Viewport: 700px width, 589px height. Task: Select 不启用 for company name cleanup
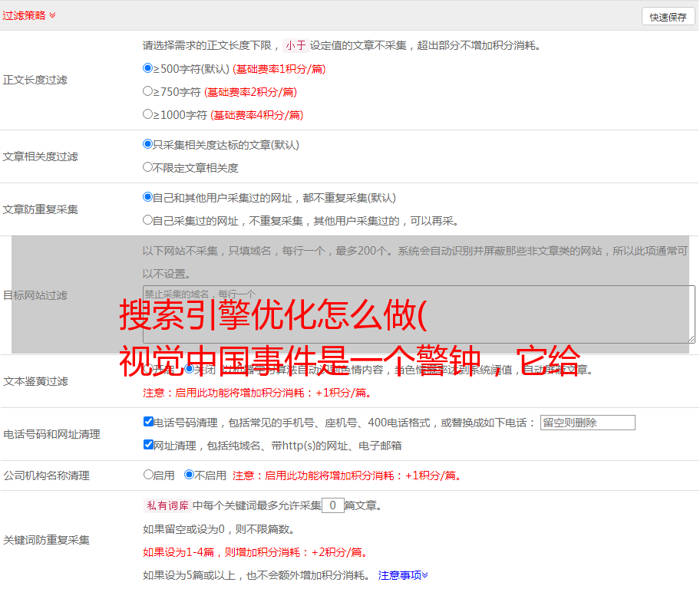[190, 475]
